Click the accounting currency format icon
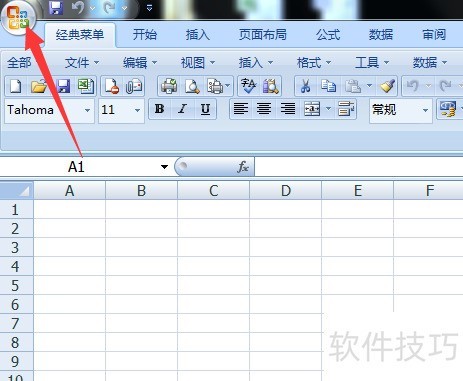 pyautogui.click(x=448, y=109)
